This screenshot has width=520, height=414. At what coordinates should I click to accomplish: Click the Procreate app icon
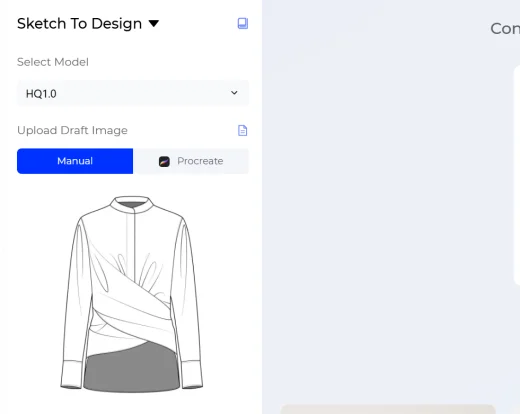[x=164, y=161]
